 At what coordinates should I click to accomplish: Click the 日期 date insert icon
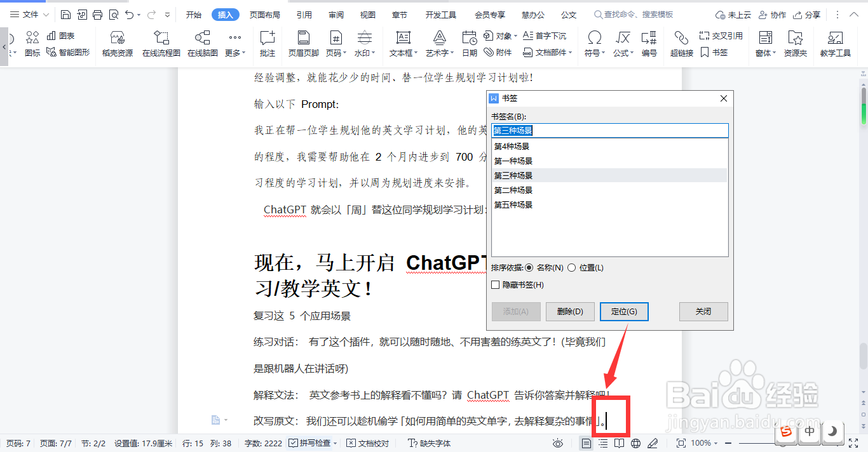(470, 44)
